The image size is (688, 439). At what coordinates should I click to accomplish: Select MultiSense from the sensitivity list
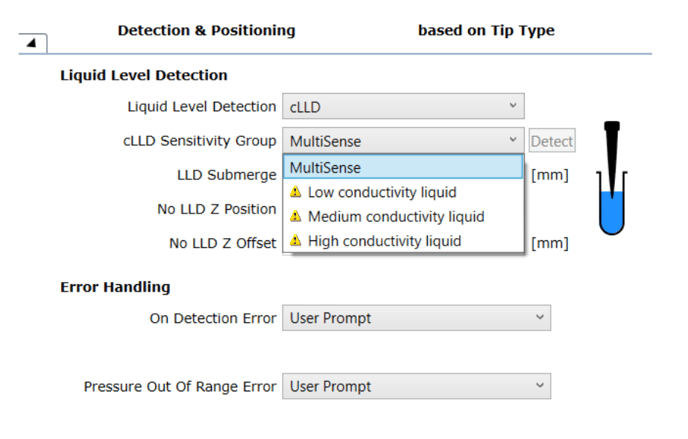click(x=403, y=167)
